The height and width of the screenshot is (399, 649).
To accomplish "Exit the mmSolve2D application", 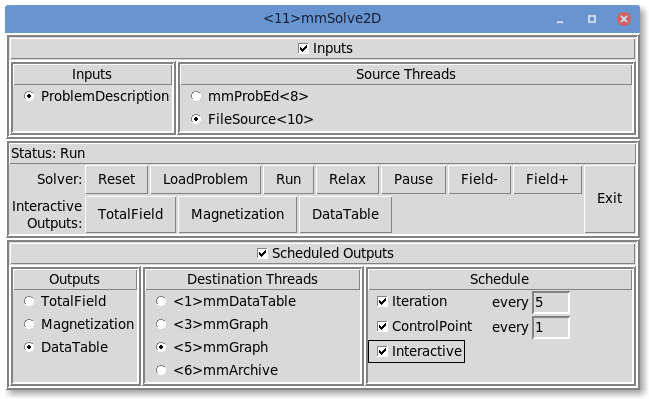I will (609, 199).
